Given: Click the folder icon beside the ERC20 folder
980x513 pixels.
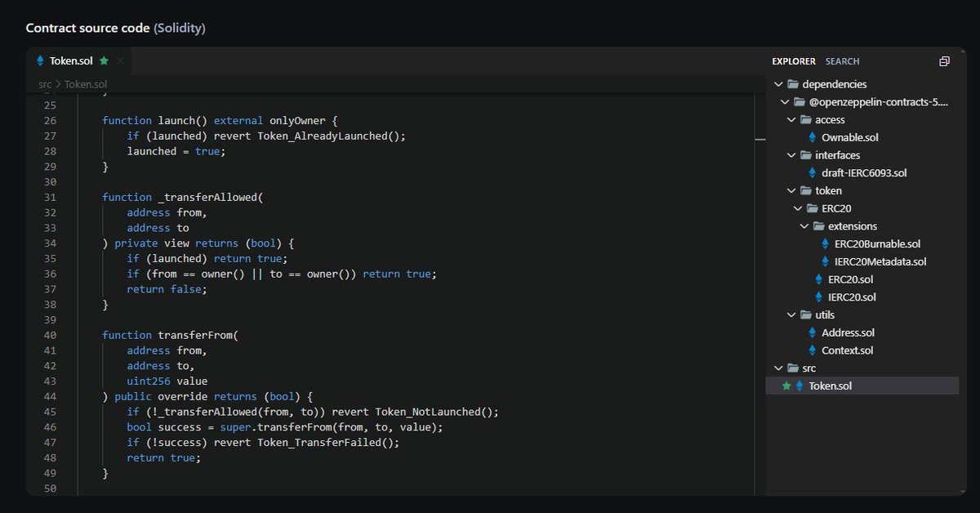Looking at the screenshot, I should click(812, 208).
